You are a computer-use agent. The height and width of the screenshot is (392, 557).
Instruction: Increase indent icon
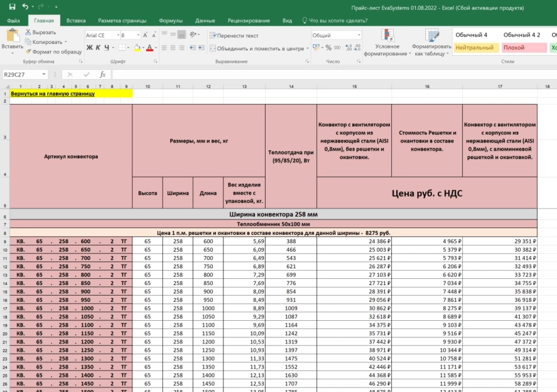201,48
